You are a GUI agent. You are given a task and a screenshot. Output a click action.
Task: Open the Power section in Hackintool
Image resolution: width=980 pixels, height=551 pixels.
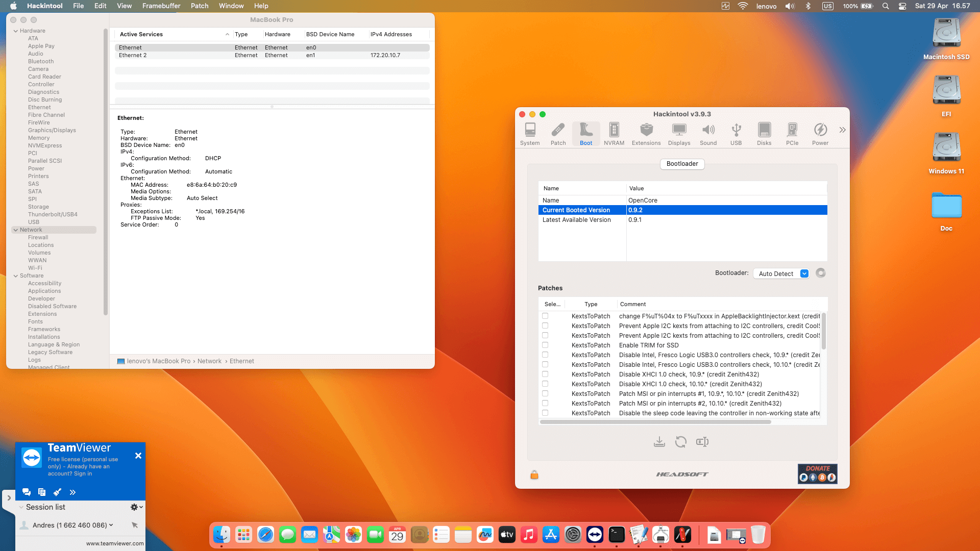click(820, 134)
